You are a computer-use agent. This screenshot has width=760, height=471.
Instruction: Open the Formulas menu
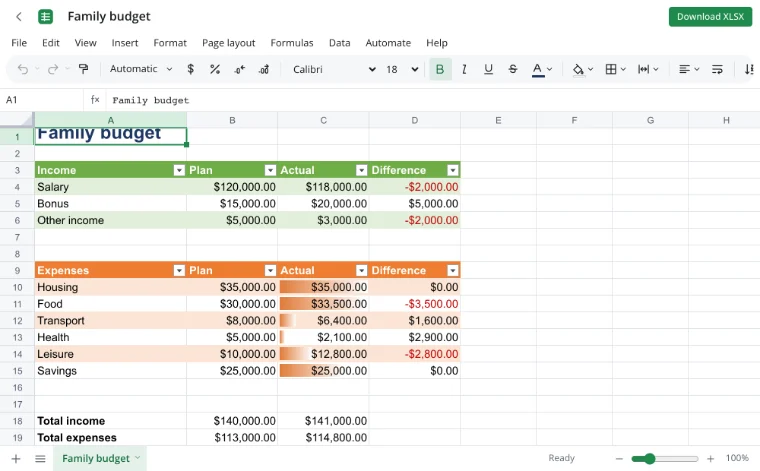click(x=292, y=43)
